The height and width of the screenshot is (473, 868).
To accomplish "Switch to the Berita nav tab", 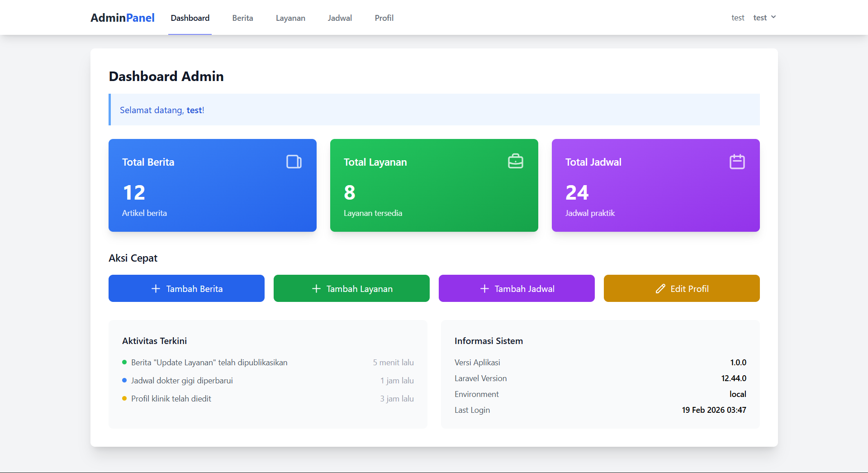I will tap(242, 18).
